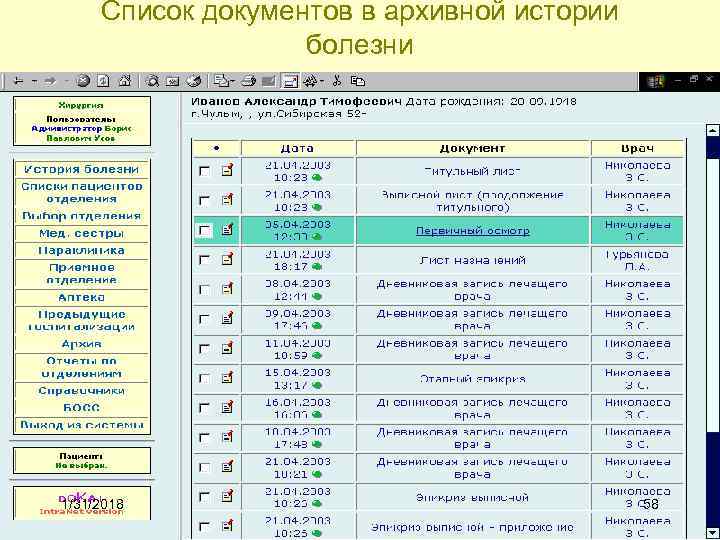Go forward with the Forward arrow
This screenshot has width=720, height=540.
(51, 81)
